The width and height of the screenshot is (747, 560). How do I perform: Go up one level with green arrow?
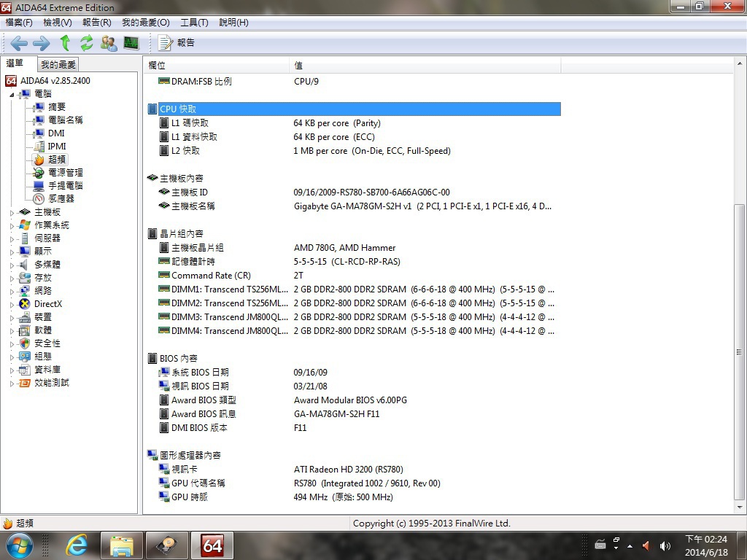point(65,43)
